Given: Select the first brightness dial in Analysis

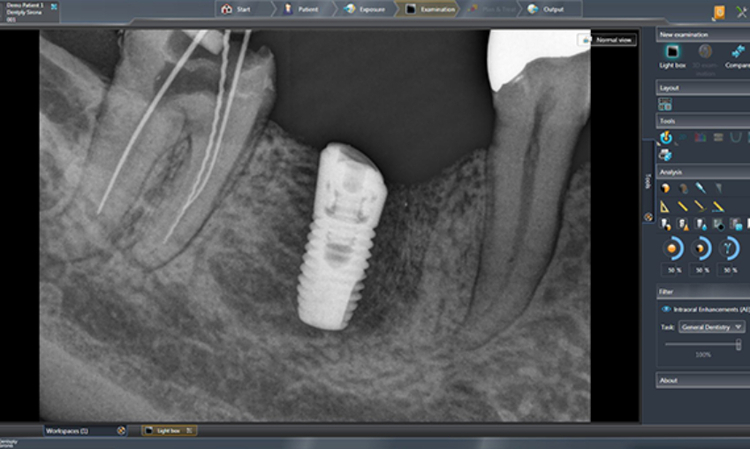Looking at the screenshot, I should coord(673,249).
